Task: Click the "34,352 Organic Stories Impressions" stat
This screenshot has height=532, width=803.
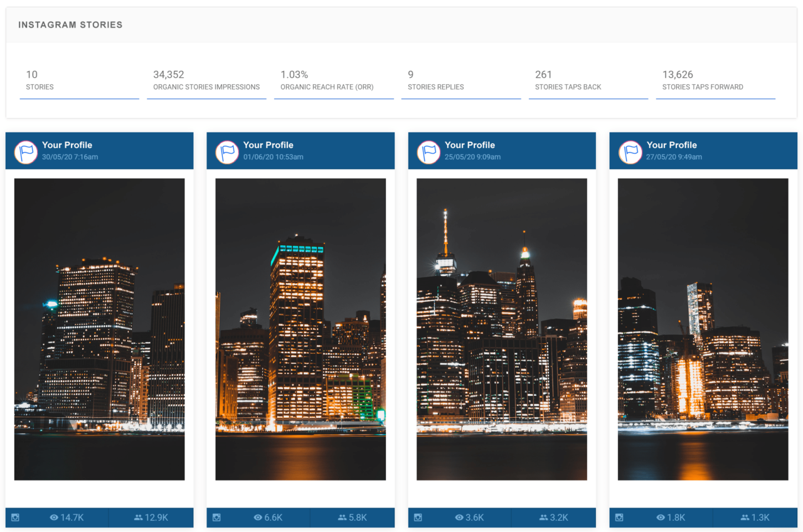Action: pos(206,80)
